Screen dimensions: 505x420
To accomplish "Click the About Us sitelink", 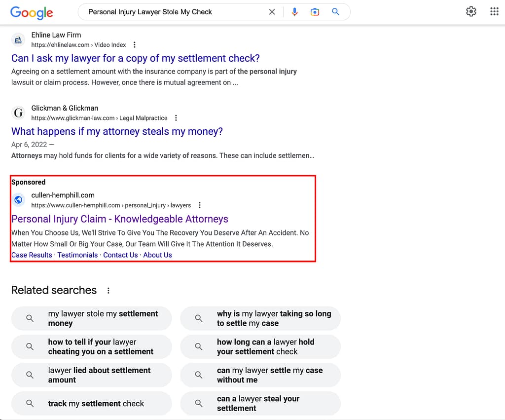I will 157,255.
